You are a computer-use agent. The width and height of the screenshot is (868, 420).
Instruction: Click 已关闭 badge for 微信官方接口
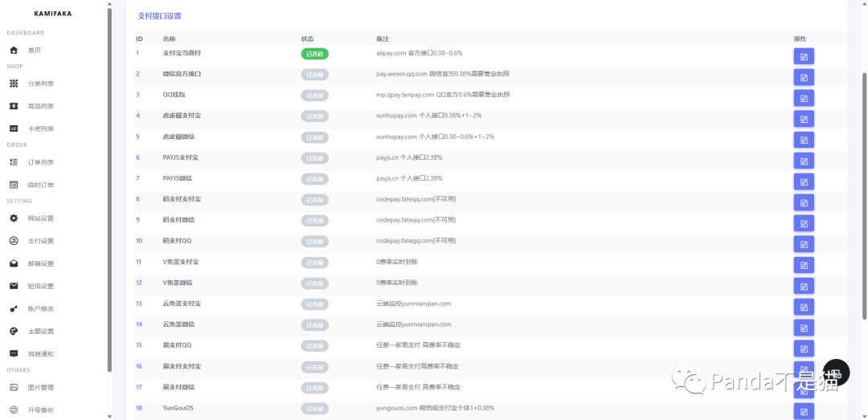tap(314, 75)
